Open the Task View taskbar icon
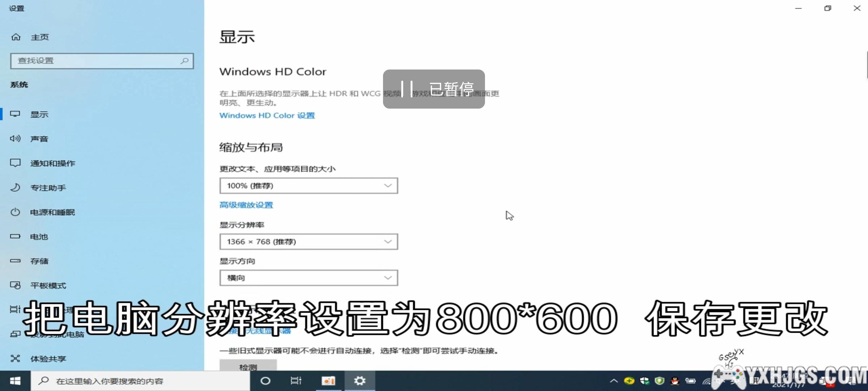 tap(296, 381)
